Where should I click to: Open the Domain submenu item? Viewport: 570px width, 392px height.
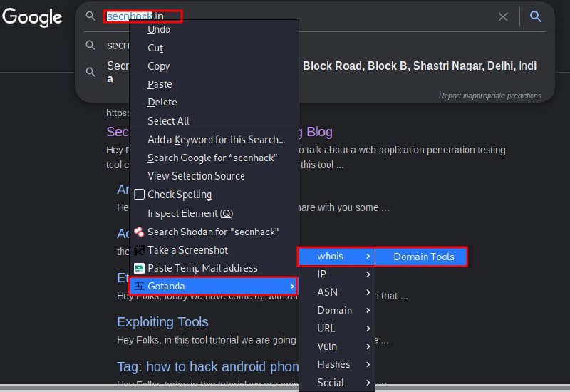pyautogui.click(x=336, y=310)
